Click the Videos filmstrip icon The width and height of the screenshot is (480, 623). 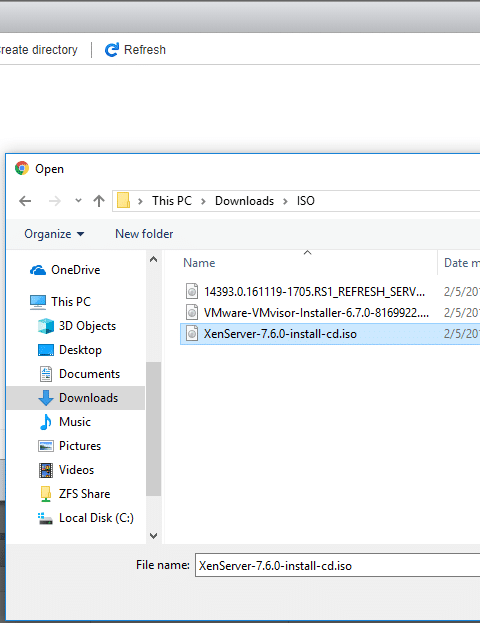46,470
